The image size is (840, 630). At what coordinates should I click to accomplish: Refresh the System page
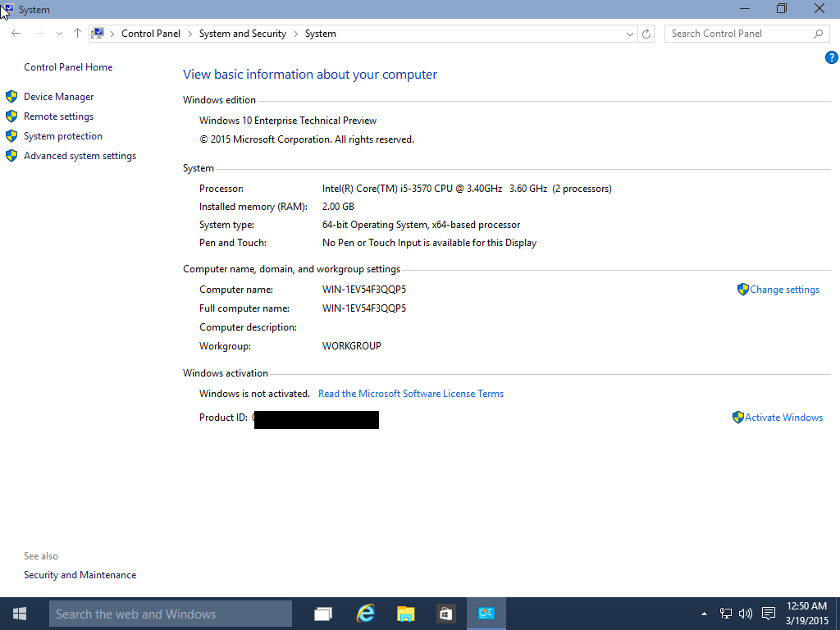click(646, 34)
